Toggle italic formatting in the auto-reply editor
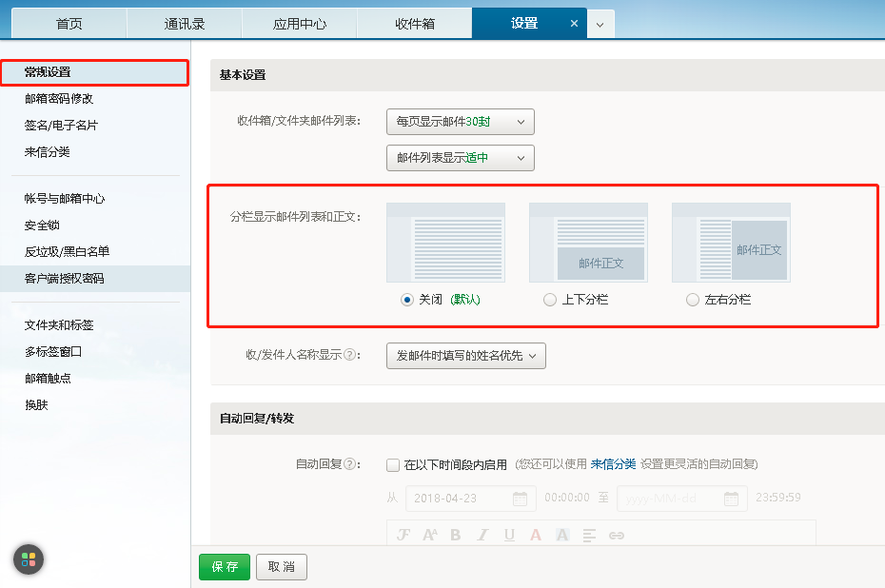This screenshot has width=885, height=588. pyautogui.click(x=482, y=535)
